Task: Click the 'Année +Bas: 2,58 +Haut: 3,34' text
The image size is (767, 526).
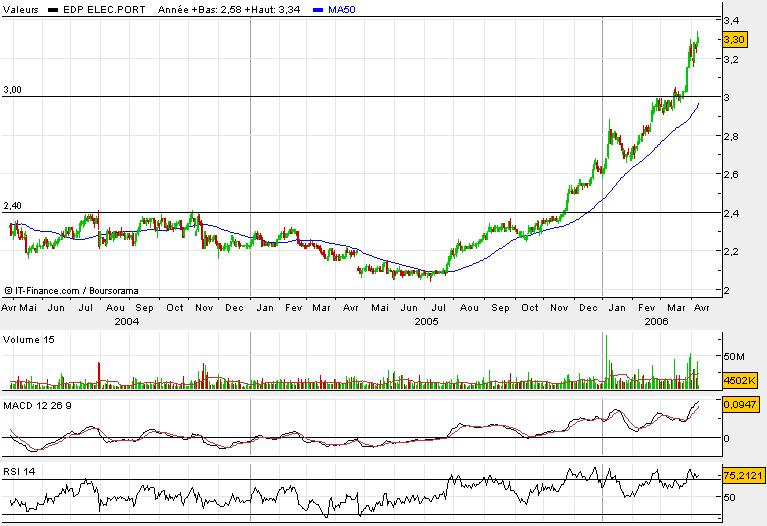Action: click(229, 9)
